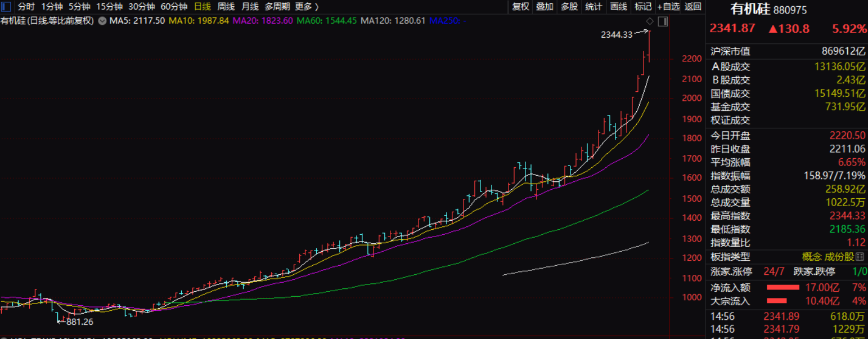The height and width of the screenshot is (339, 868).
Task: Click the 平均涨幅 value 6.65%
Action: [852, 163]
